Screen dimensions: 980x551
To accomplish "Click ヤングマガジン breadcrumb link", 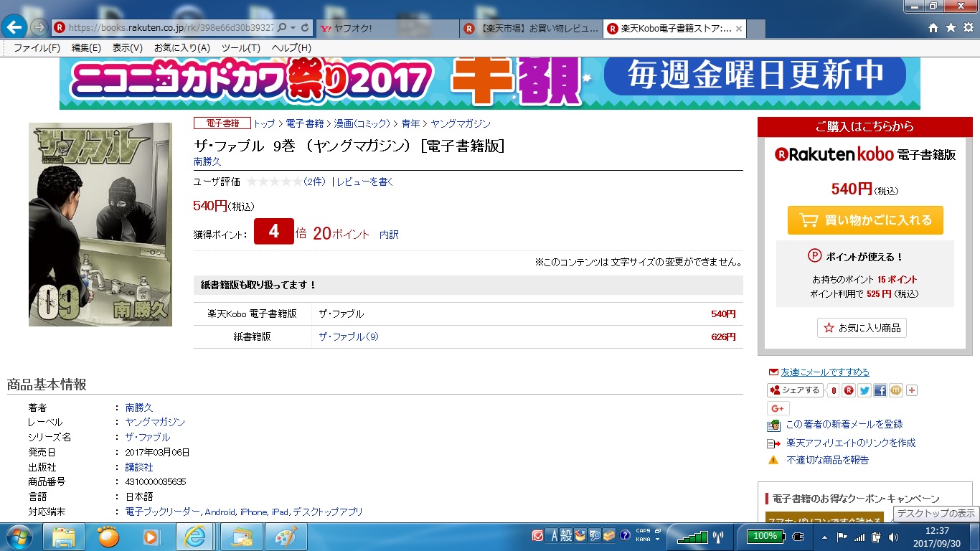I will pyautogui.click(x=461, y=123).
